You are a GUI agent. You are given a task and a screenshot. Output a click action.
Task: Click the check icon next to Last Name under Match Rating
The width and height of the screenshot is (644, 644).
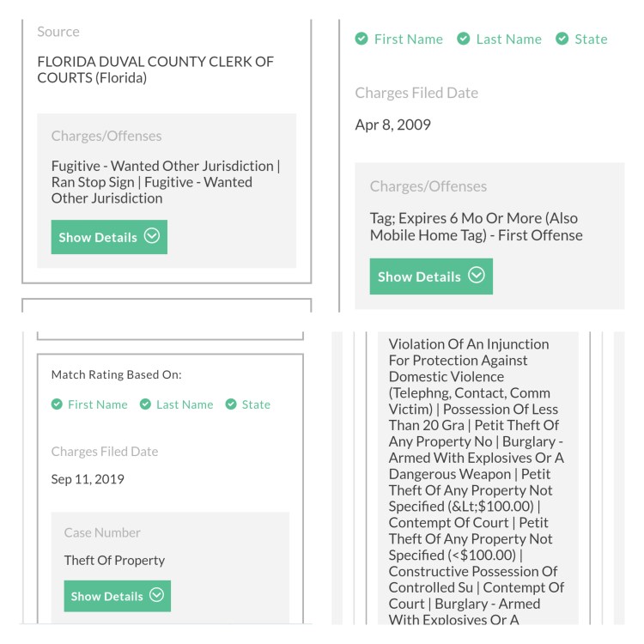point(145,404)
